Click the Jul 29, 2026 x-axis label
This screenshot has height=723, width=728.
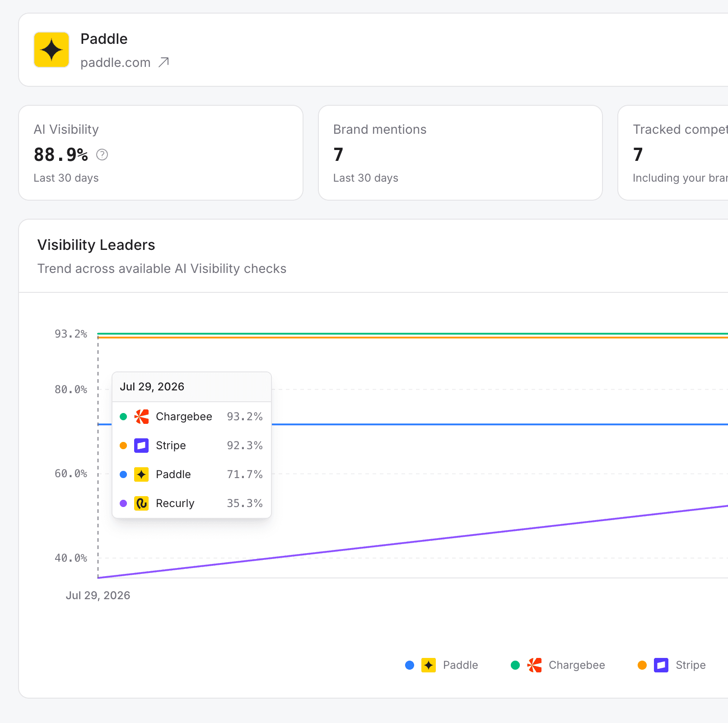[x=98, y=596]
